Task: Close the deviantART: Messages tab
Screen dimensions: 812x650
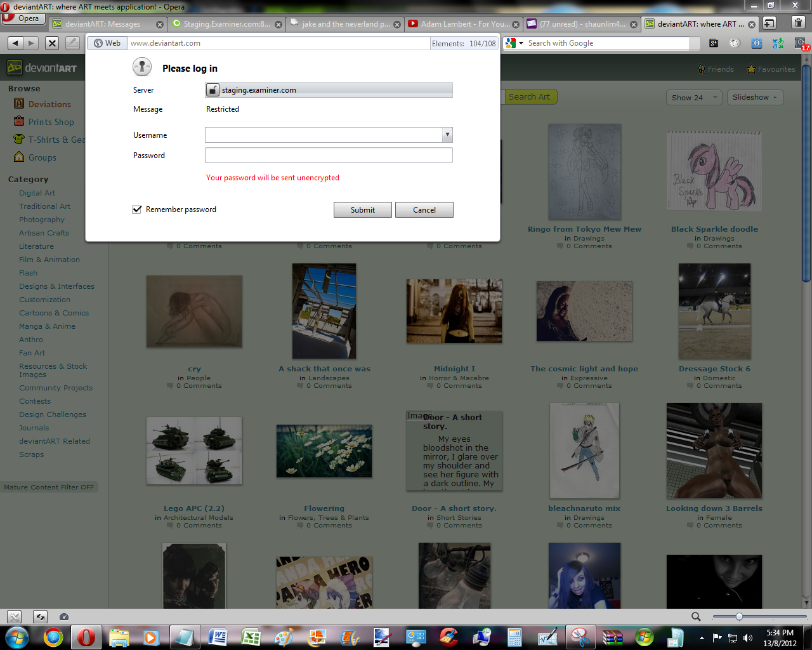Action: pos(160,25)
